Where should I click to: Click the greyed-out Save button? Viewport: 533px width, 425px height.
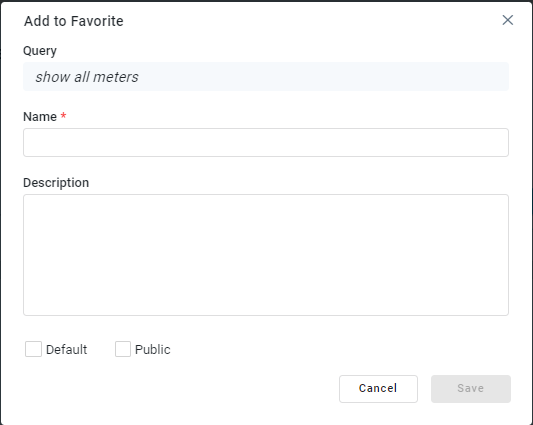[x=471, y=389]
